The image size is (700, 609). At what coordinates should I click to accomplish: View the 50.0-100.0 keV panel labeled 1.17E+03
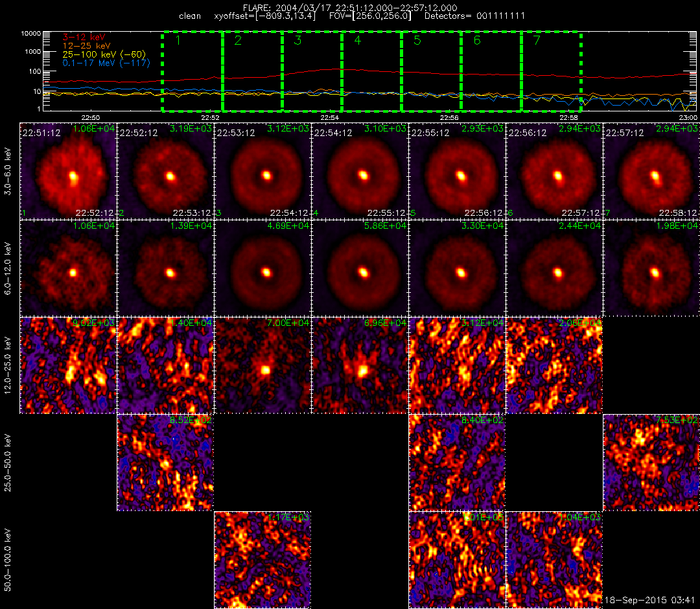pos(262,560)
